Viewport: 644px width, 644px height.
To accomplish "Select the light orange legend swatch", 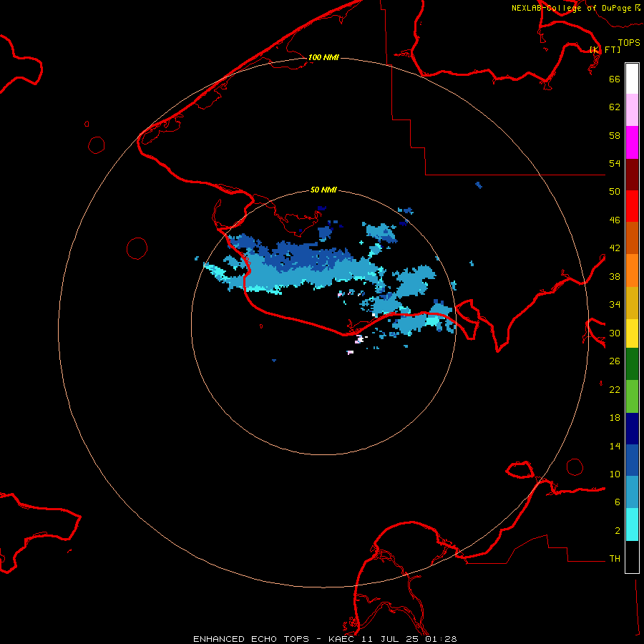I will [x=632, y=270].
